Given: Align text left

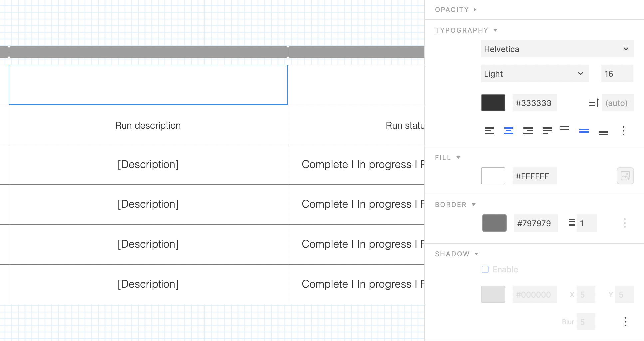Looking at the screenshot, I should pyautogui.click(x=489, y=131).
